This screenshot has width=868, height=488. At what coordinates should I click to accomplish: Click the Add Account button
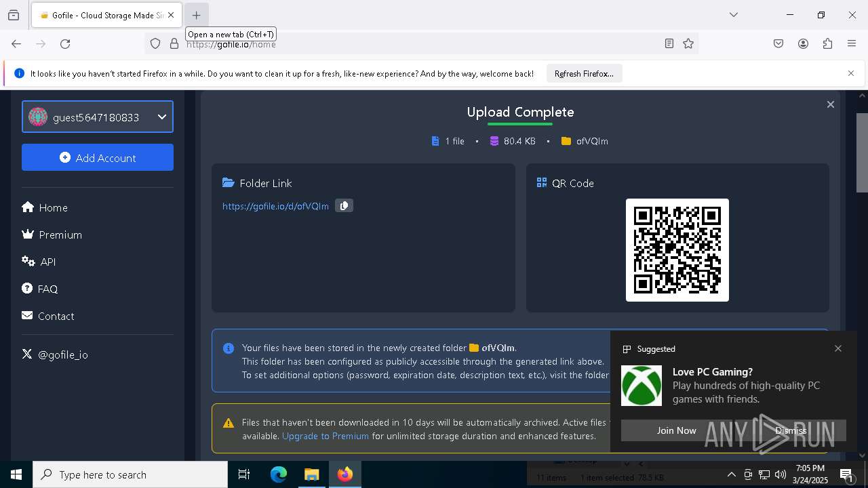98,157
